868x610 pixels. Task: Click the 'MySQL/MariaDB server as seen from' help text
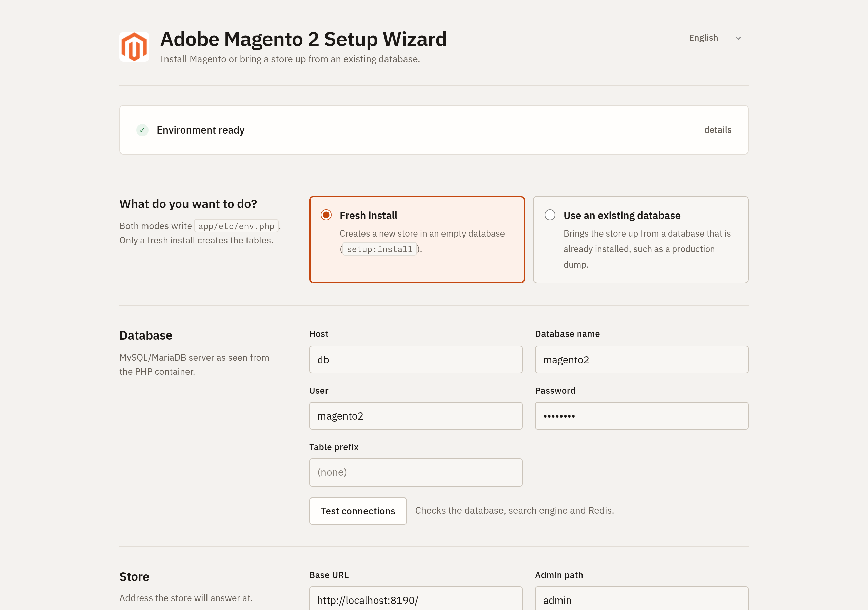(194, 365)
